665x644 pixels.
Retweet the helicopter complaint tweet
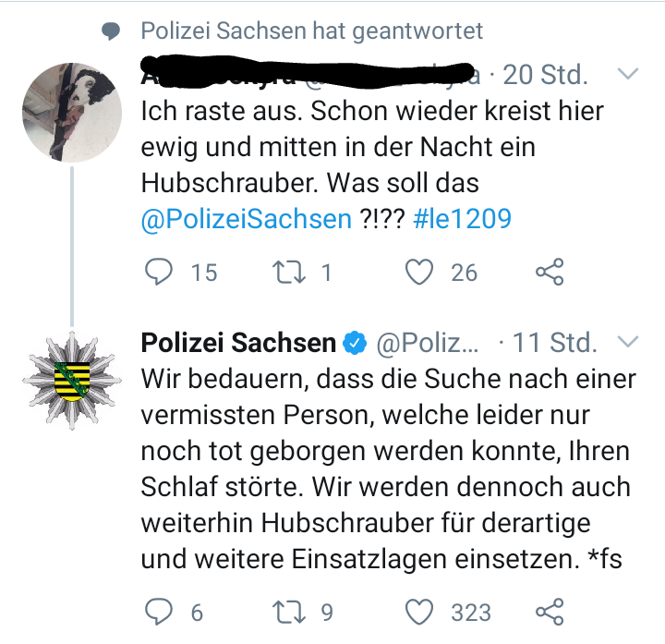pyautogui.click(x=291, y=272)
